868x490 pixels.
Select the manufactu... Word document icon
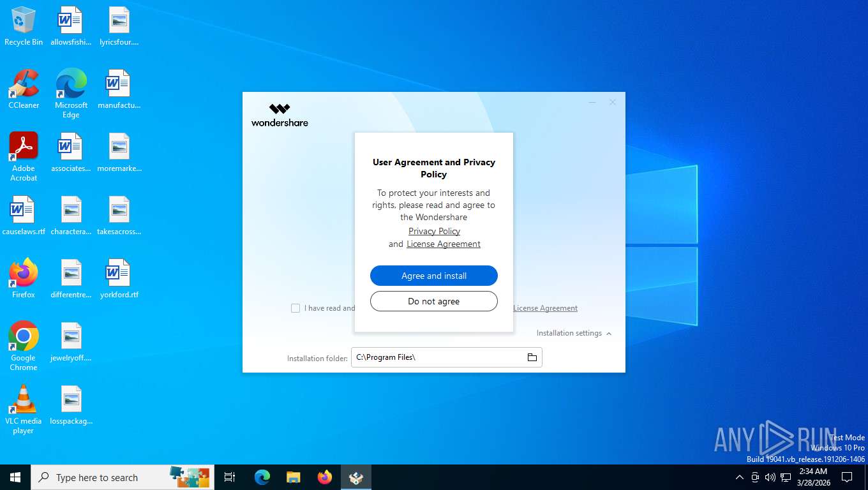(119, 89)
